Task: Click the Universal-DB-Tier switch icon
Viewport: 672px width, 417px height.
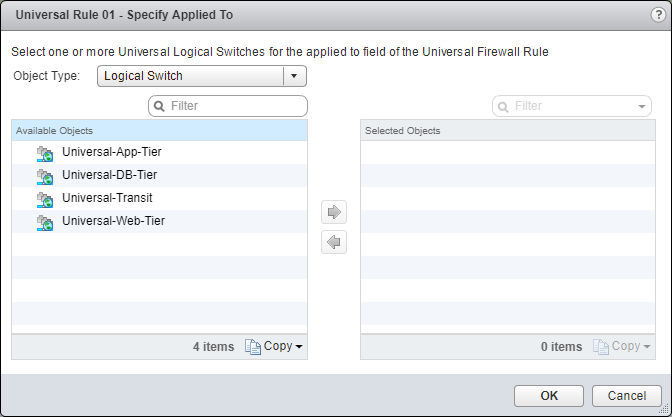Action: point(44,176)
